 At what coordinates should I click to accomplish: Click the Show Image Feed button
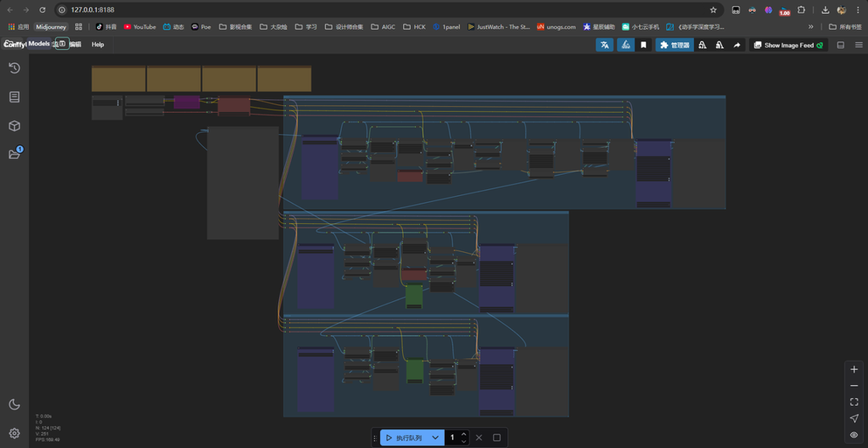(788, 45)
